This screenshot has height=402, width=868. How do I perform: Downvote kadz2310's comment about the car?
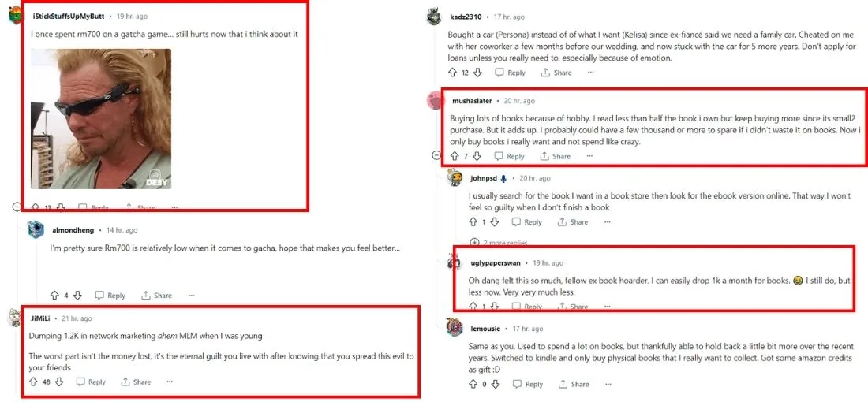tap(477, 73)
